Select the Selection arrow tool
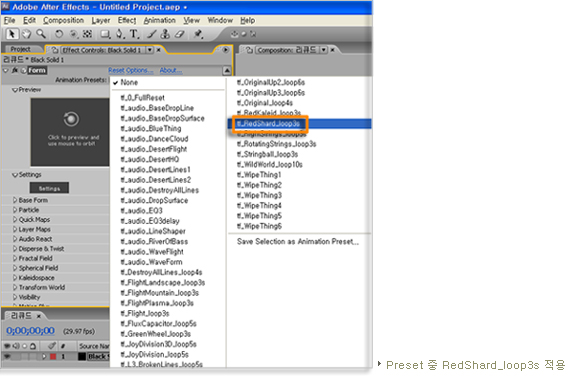 coord(11,34)
